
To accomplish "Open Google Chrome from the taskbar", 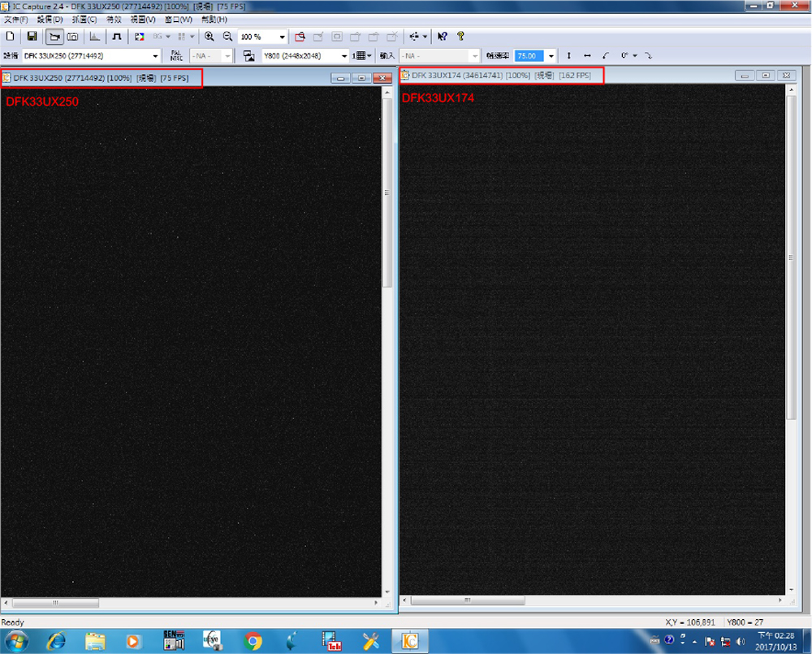I will tap(253, 641).
